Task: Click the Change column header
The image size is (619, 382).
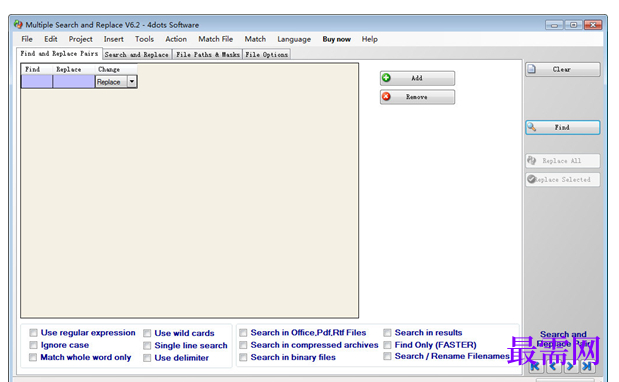Action: point(116,69)
